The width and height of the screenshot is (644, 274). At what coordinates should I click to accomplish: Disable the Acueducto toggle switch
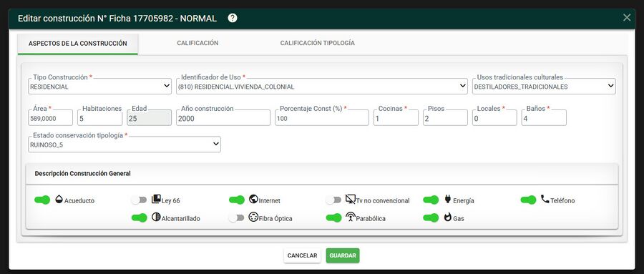tap(42, 200)
